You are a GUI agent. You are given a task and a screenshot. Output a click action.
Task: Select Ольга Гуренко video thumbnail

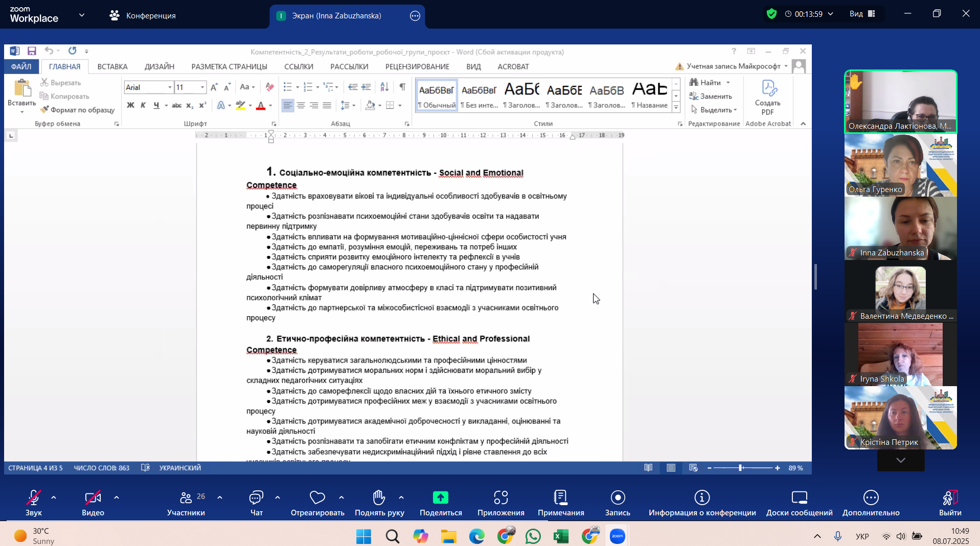tap(900, 165)
